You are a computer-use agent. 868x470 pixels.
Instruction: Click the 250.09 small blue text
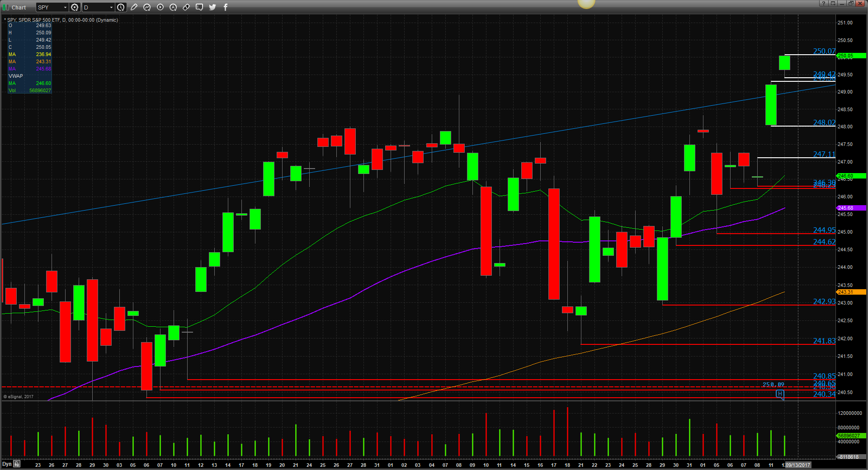coord(774,385)
